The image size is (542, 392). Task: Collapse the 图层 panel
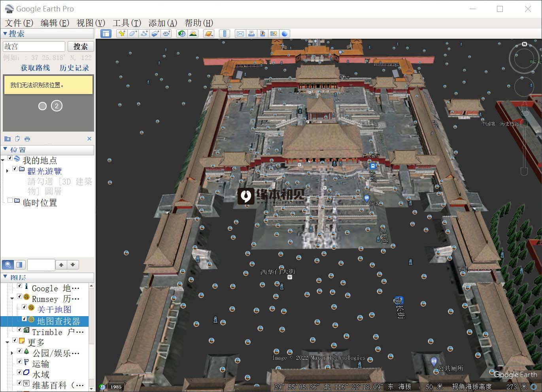pos(5,277)
